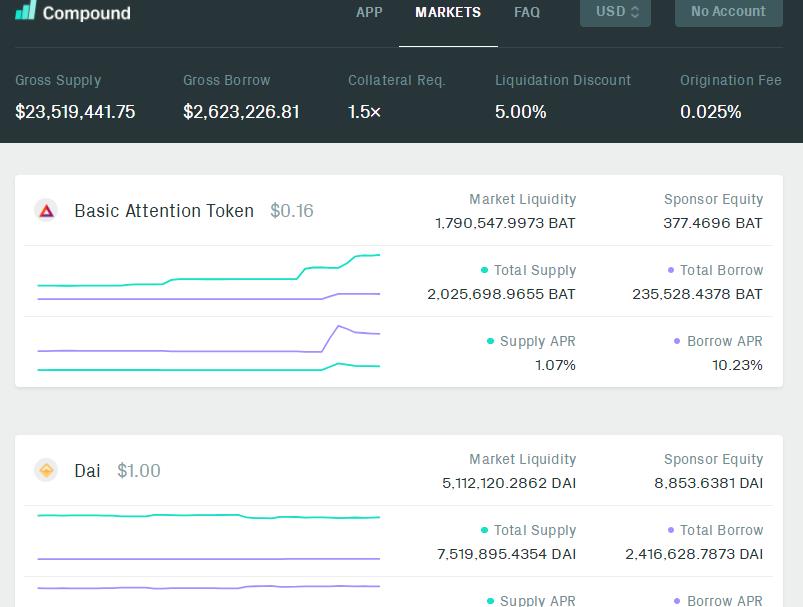Click BAT Sponsor Equity 377.4696 BAT
The image size is (803, 607).
pyautogui.click(x=713, y=223)
